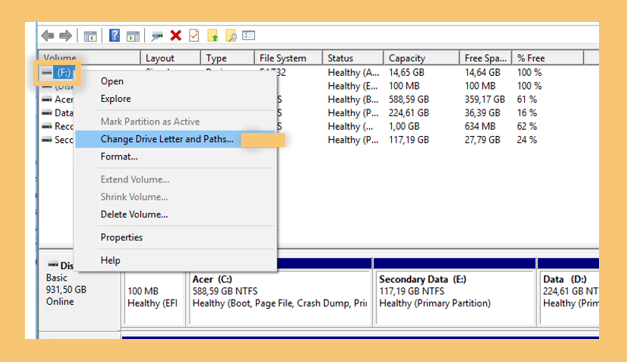Screen dimensions: 627x362
Task: Click the 16 % free value
Action: 527,113
